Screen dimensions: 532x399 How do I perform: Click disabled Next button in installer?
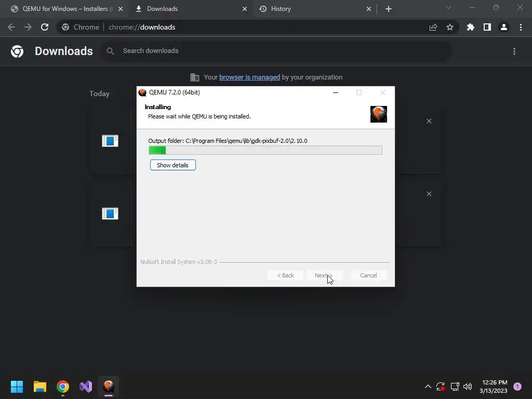point(324,275)
